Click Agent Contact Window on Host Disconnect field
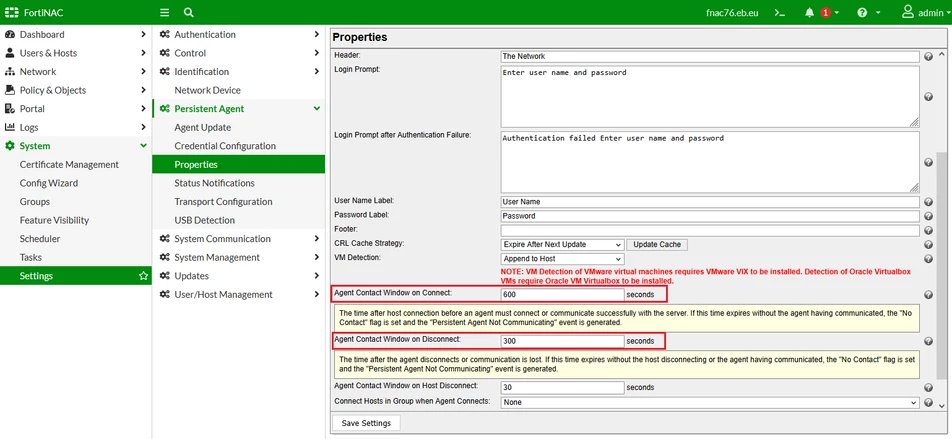952x439 pixels. (x=563, y=387)
